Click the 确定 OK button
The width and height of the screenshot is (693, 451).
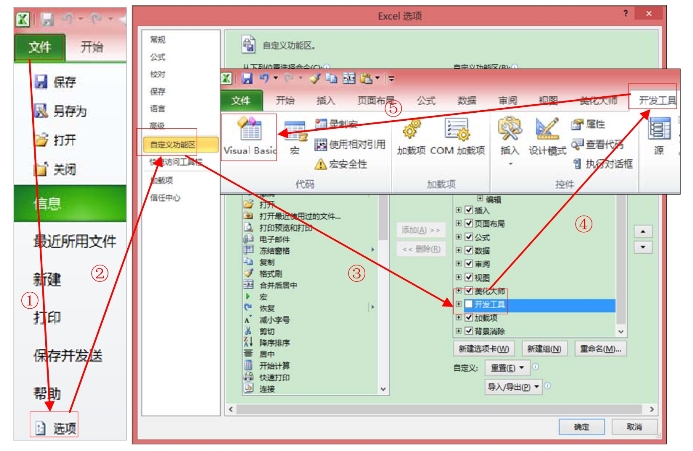pos(582,427)
